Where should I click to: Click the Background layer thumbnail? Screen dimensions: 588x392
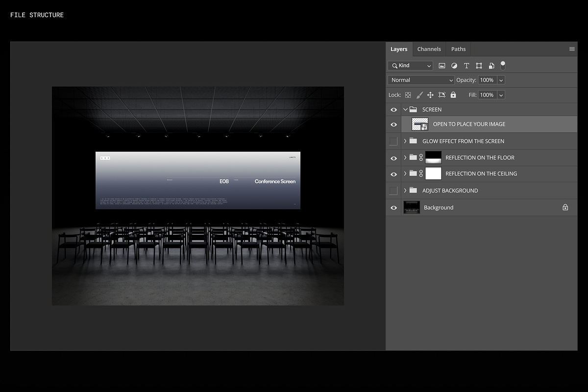pyautogui.click(x=412, y=208)
